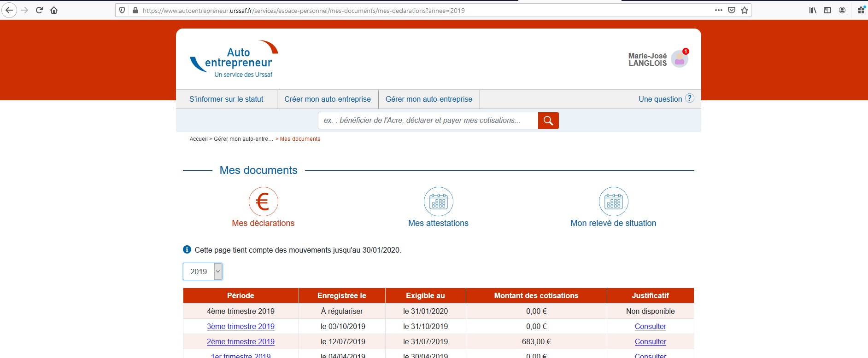The height and width of the screenshot is (358, 868).
Task: Bookmark this page with the star icon
Action: pos(745,10)
